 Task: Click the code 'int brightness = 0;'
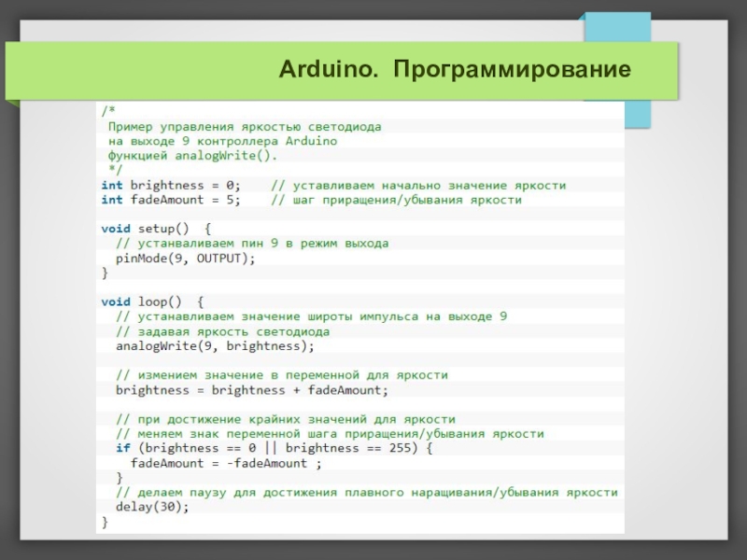click(x=171, y=185)
